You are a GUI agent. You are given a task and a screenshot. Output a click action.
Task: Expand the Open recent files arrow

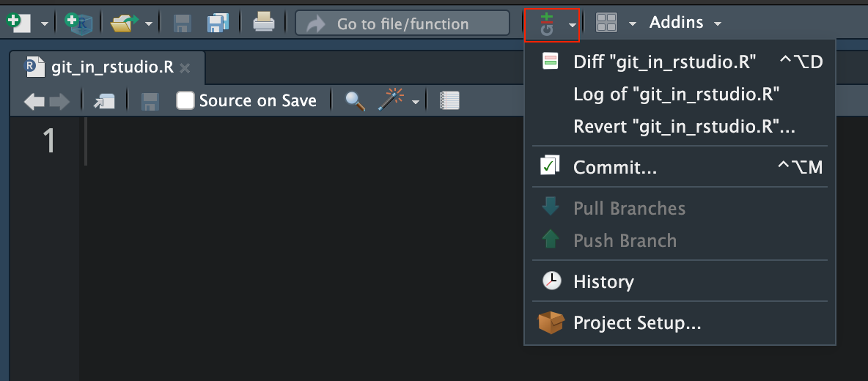pos(149,24)
